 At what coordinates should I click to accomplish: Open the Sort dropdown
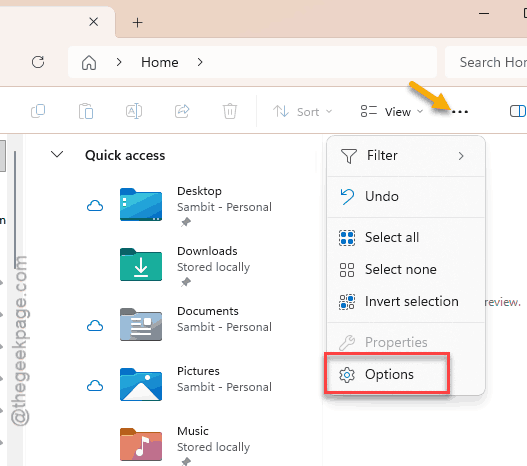coord(302,112)
